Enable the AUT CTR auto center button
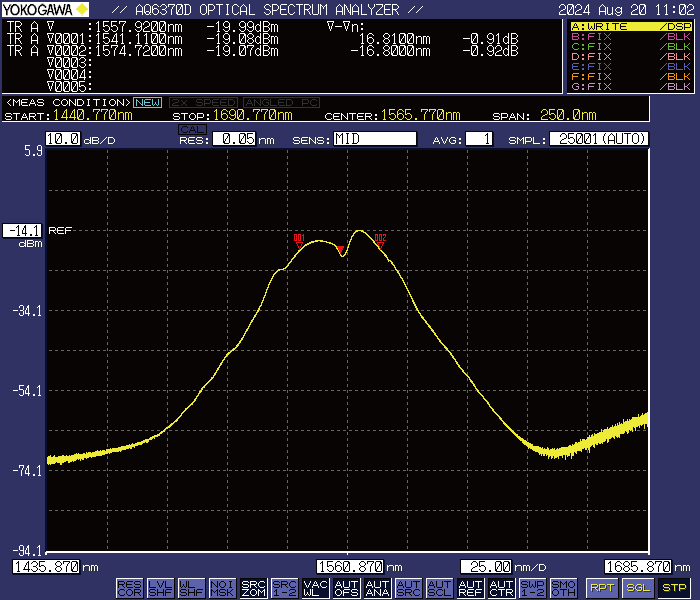This screenshot has height=600, width=700. tap(501, 588)
